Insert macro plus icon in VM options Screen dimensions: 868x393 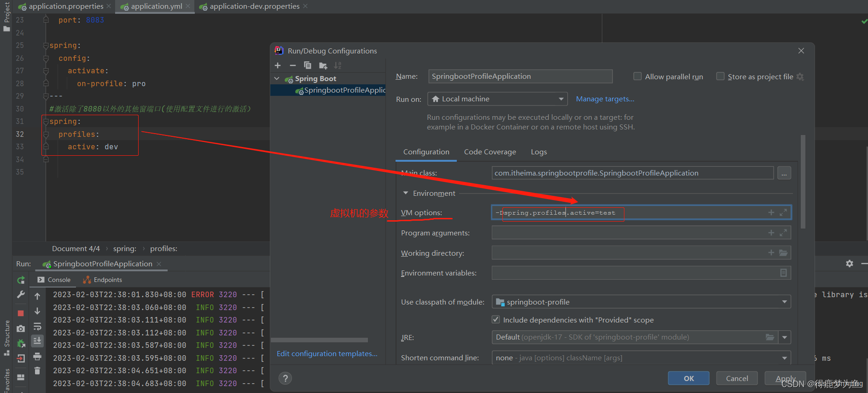(x=771, y=212)
